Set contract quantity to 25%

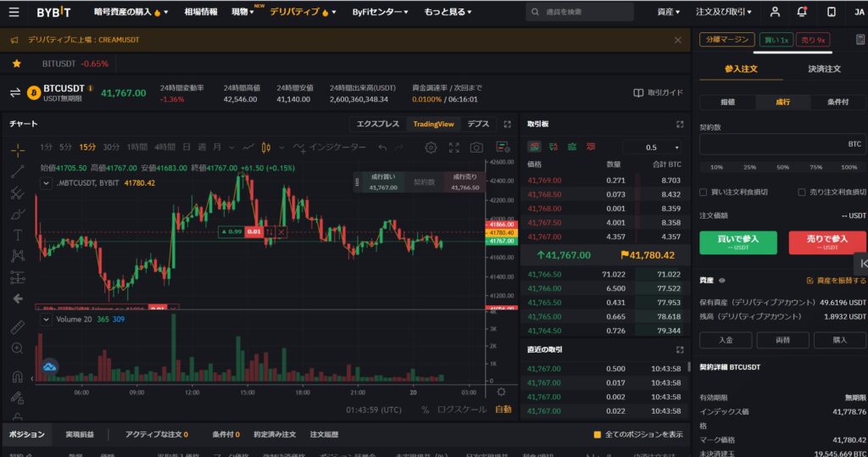(749, 167)
